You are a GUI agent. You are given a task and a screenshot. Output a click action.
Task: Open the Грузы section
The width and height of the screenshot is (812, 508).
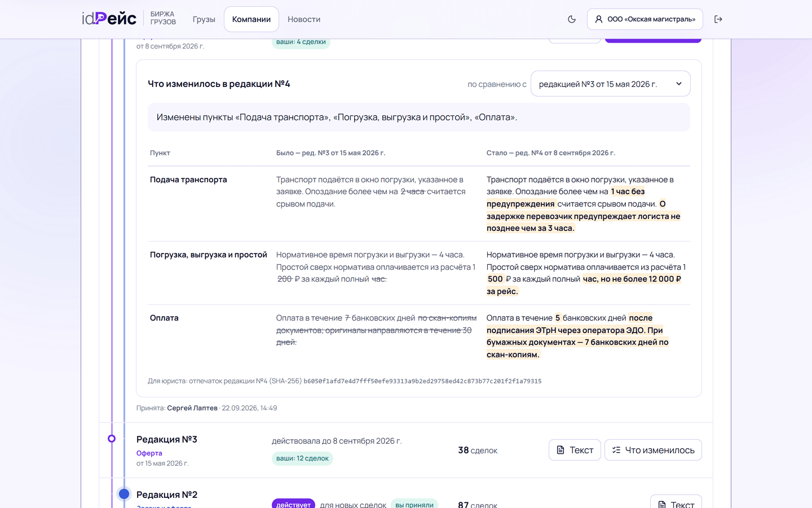pyautogui.click(x=204, y=19)
